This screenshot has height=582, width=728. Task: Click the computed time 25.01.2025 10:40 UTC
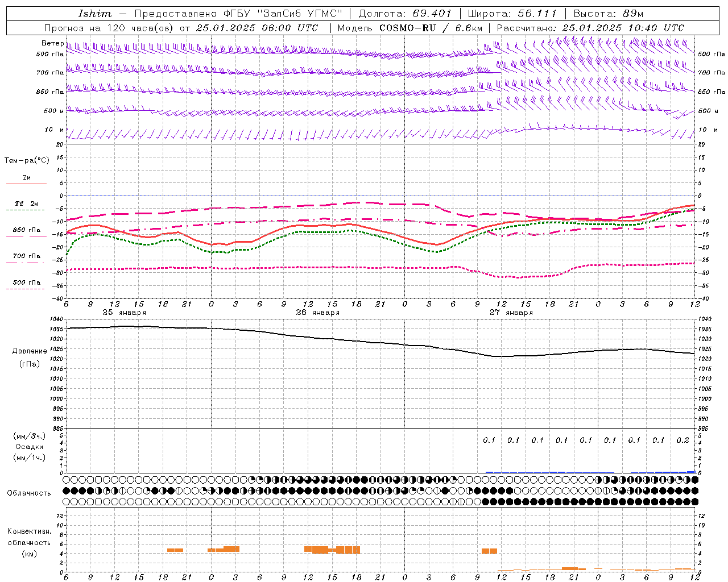coord(623,28)
